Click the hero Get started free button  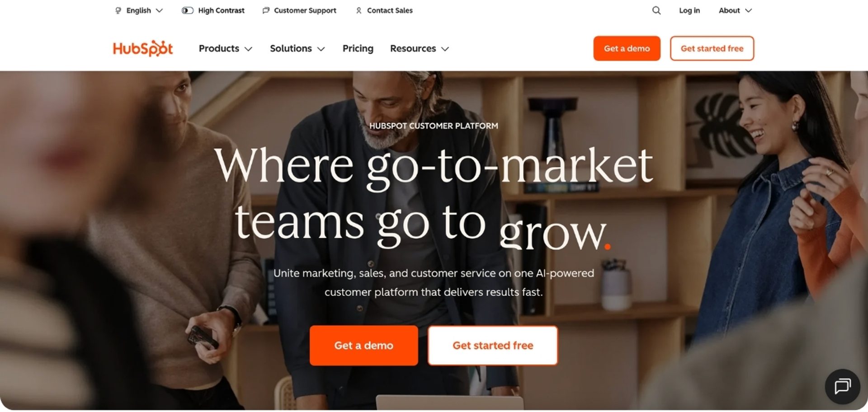[x=493, y=346]
